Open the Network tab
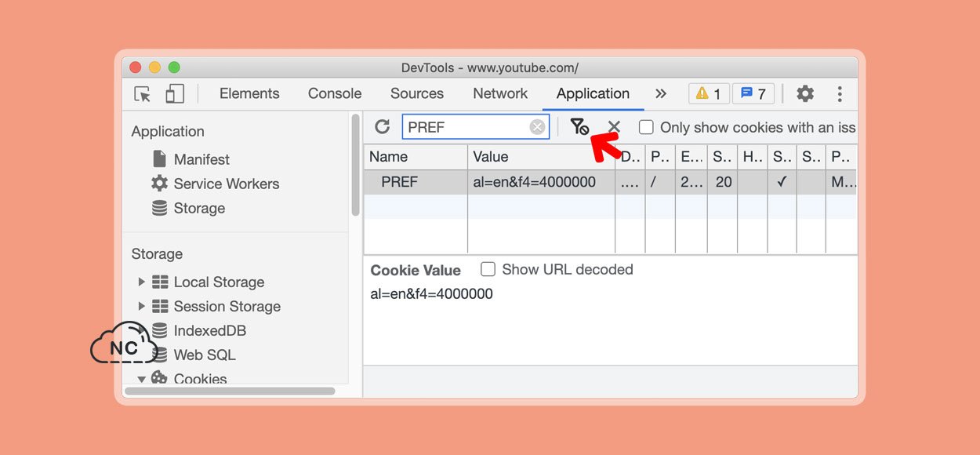The image size is (980, 455). (x=500, y=93)
